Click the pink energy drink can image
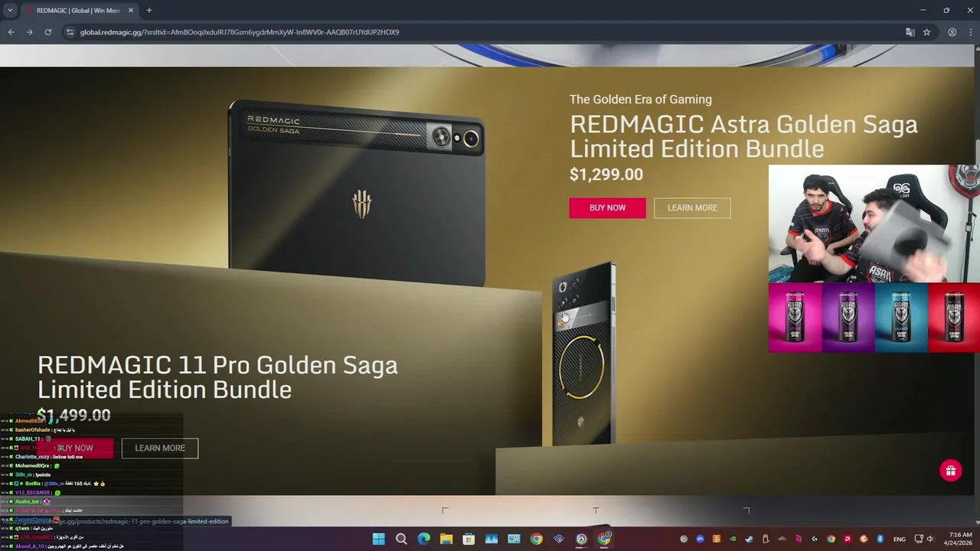The height and width of the screenshot is (551, 980). [795, 318]
